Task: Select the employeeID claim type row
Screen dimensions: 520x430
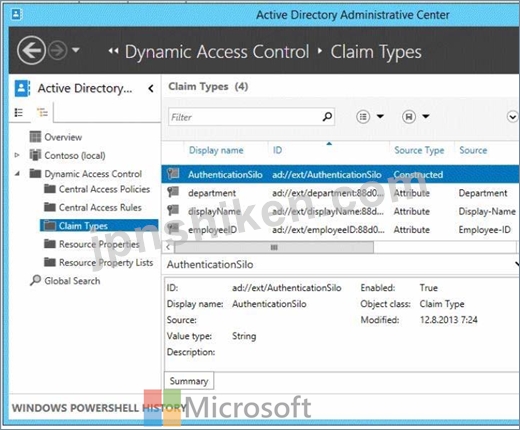Action: [340, 229]
